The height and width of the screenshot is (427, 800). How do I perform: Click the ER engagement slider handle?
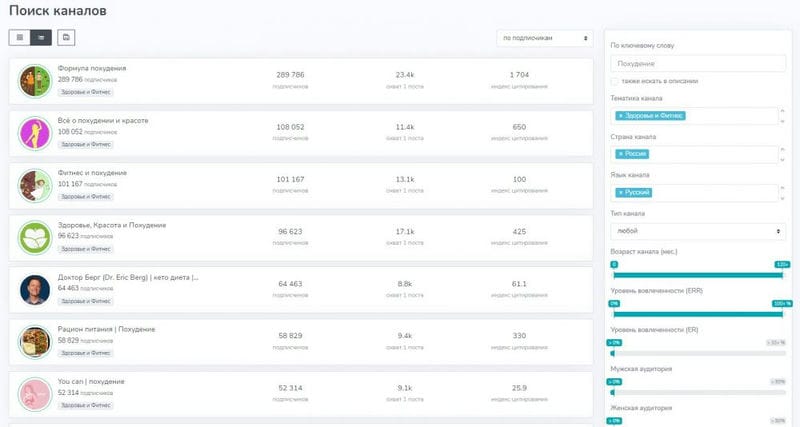click(613, 353)
